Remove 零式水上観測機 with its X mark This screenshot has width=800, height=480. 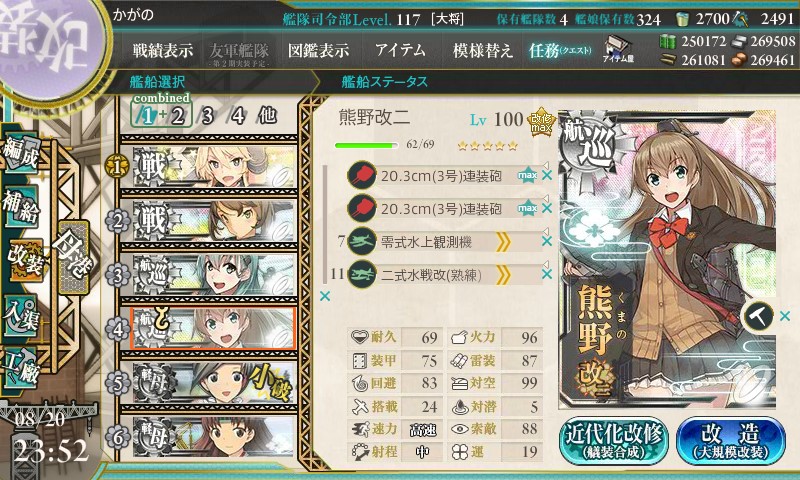pos(547,241)
